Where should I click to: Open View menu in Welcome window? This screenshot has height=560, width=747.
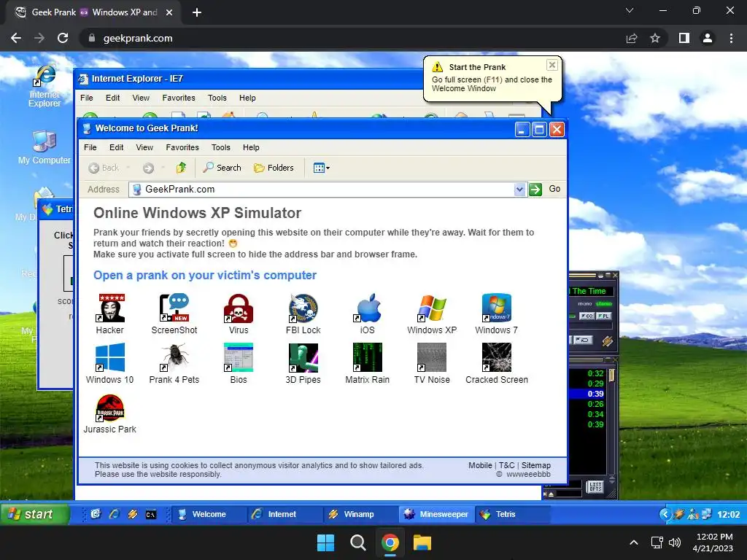point(144,147)
